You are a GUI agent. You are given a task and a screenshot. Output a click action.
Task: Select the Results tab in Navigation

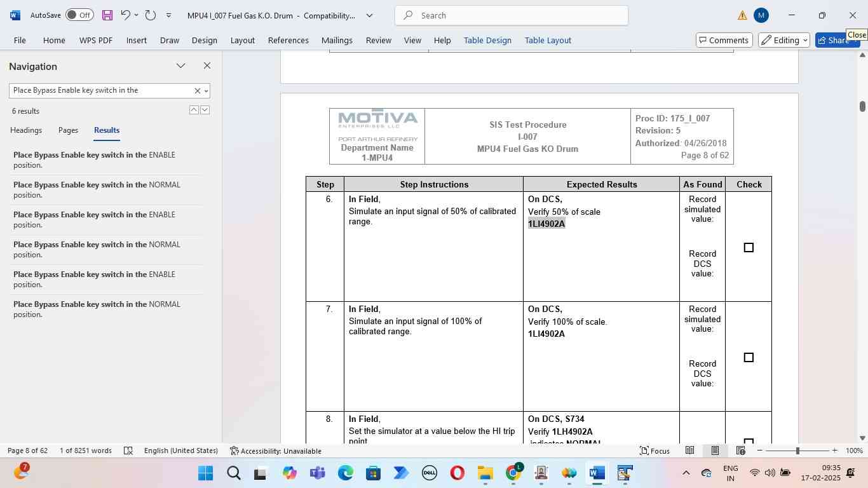(107, 130)
